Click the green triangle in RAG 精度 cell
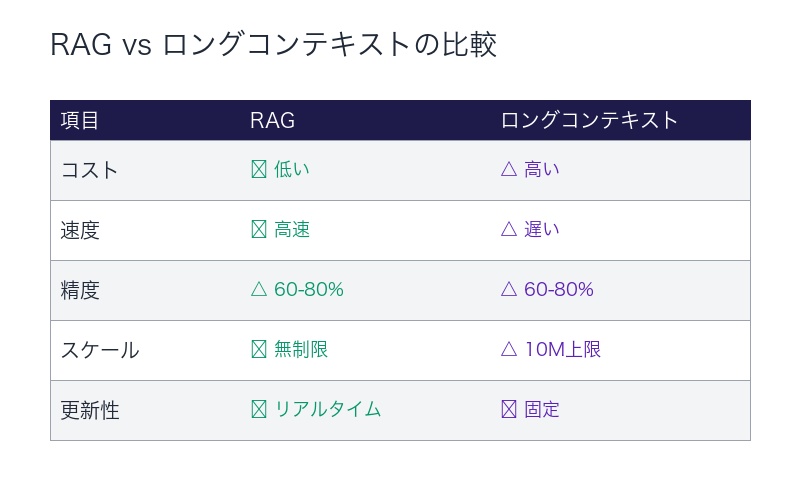The width and height of the screenshot is (800, 500). point(259,290)
